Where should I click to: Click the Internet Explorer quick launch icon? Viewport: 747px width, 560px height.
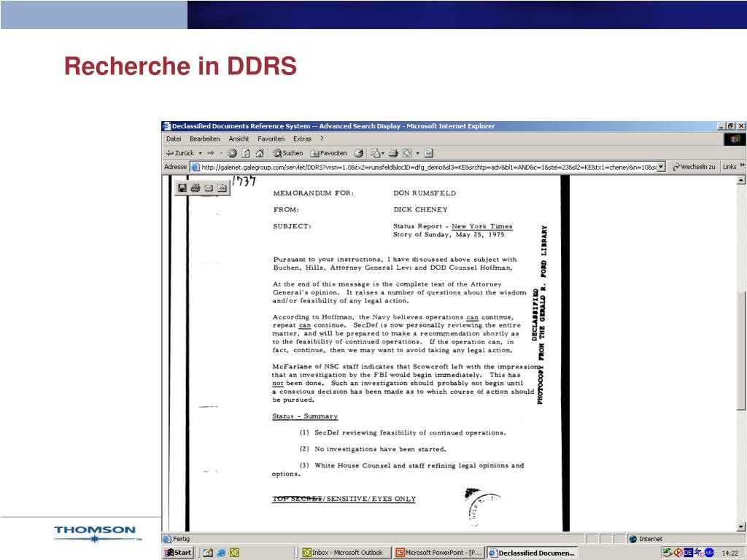point(221,553)
